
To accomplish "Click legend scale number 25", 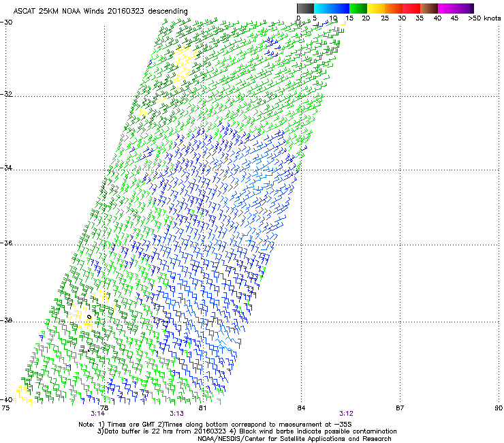I will pyautogui.click(x=384, y=18).
